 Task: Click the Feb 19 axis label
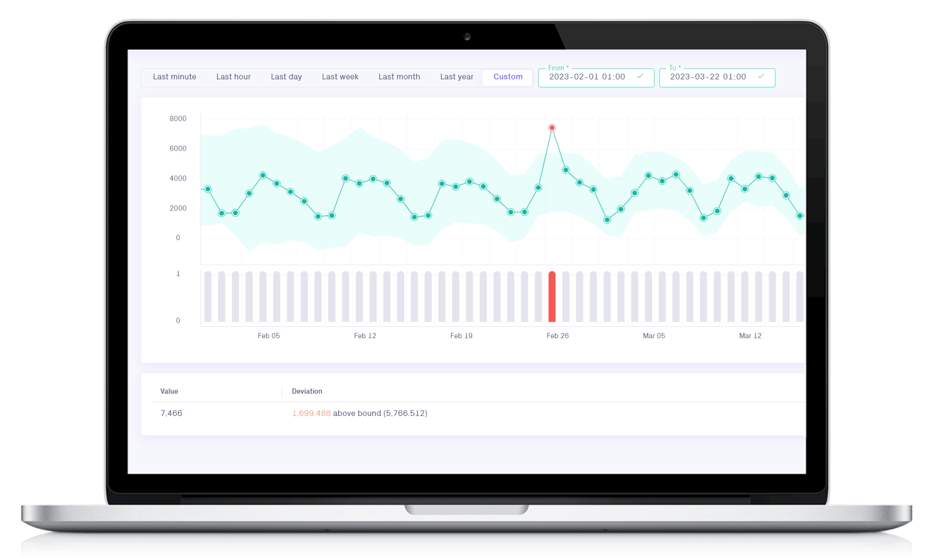pos(461,336)
